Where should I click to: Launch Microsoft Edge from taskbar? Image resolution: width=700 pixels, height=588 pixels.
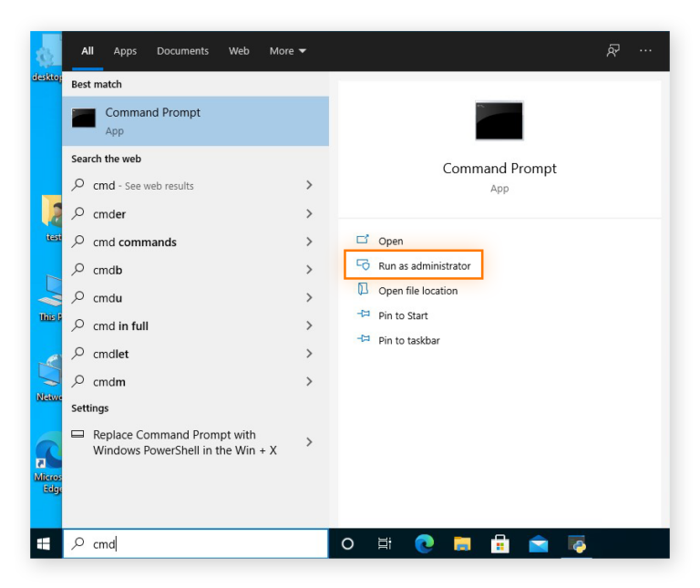tap(424, 544)
